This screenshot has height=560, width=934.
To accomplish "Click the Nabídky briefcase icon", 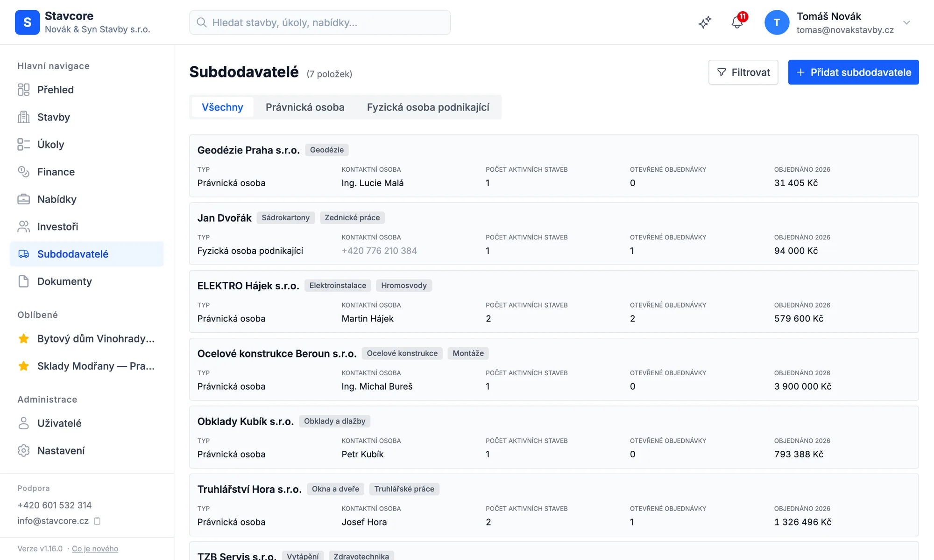I will pos(23,199).
